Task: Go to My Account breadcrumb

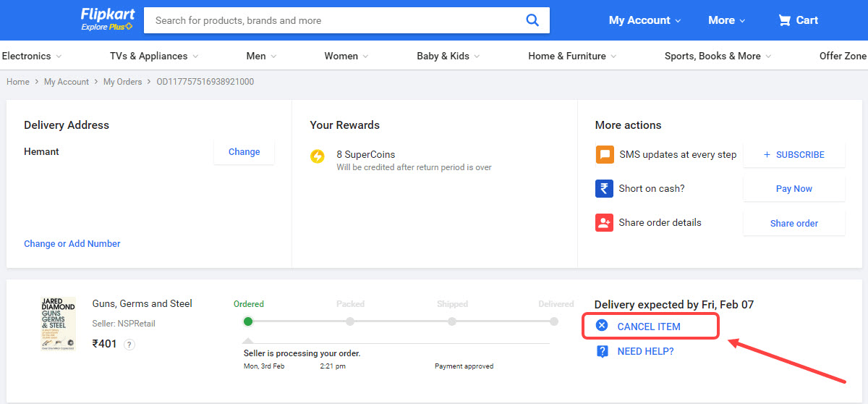Action: 67,82
